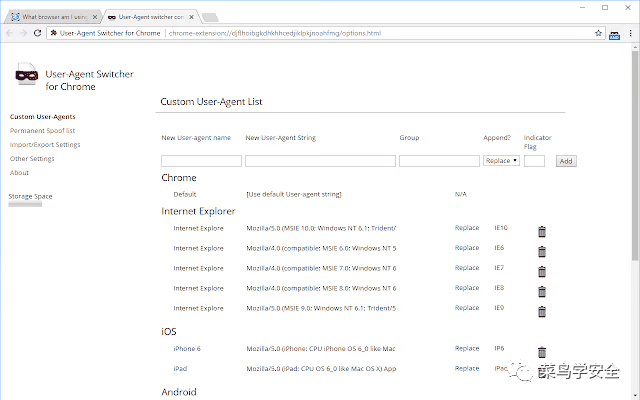Screen dimensions: 640x400
Task: Open the Replace append-mode dropdown
Action: [x=501, y=160]
